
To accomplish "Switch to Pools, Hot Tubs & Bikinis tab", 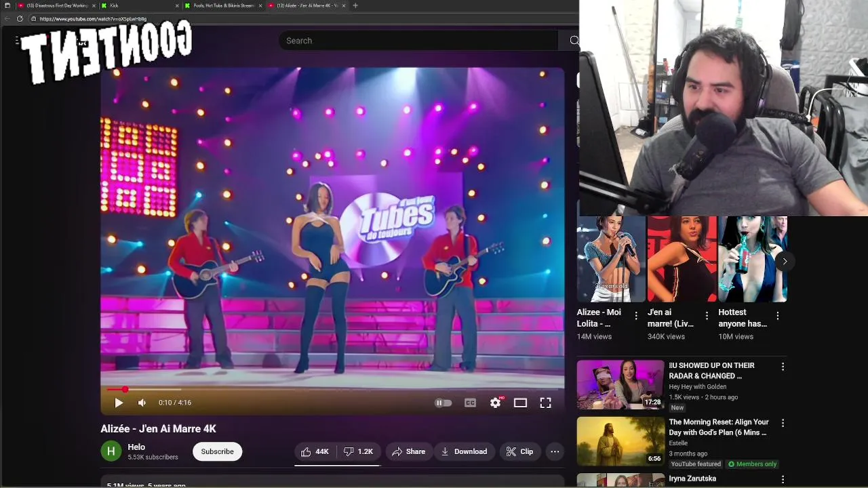I will pos(222,5).
